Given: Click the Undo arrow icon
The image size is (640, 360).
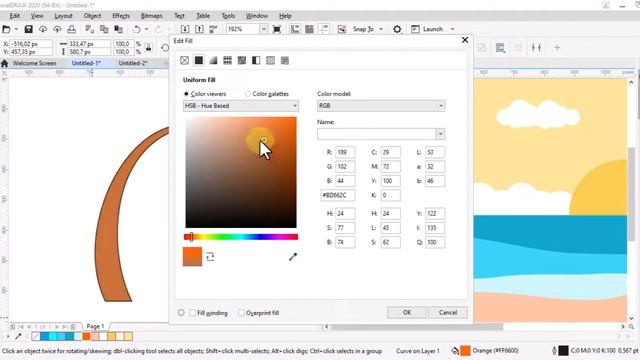Looking at the screenshot, I should [136, 29].
